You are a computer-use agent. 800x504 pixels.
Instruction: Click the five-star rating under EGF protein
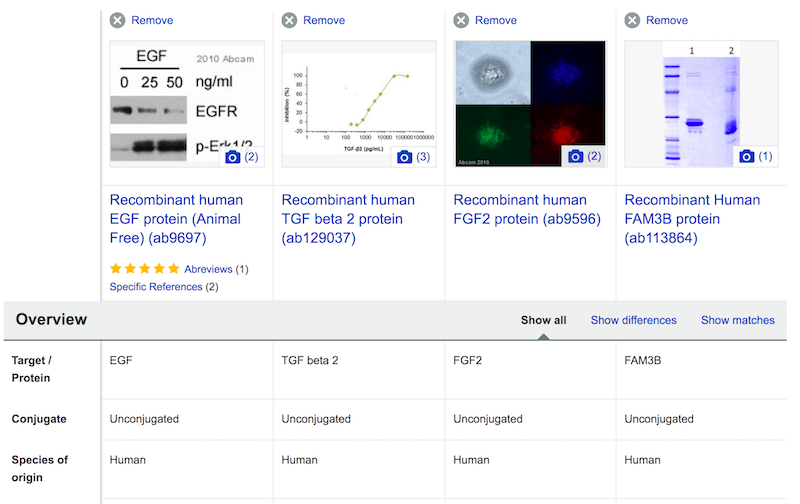click(144, 269)
